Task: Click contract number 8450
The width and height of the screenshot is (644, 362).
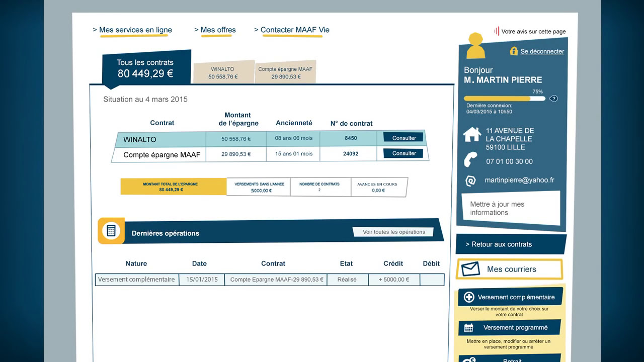Action: tap(351, 138)
